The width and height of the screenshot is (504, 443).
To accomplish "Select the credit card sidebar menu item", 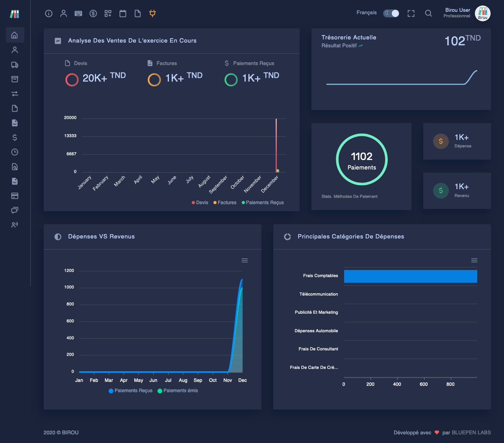I will (15, 196).
